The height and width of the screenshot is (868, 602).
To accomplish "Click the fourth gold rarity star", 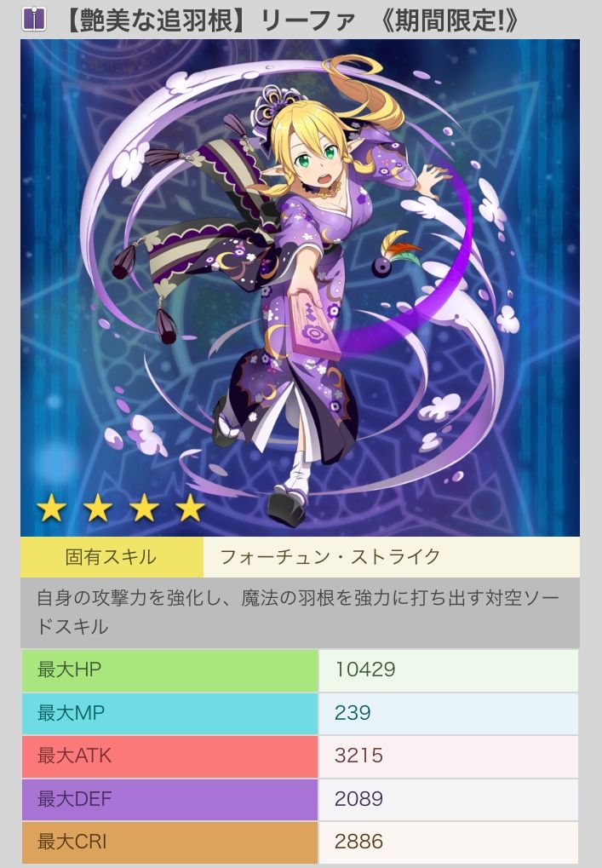I will 190,509.
